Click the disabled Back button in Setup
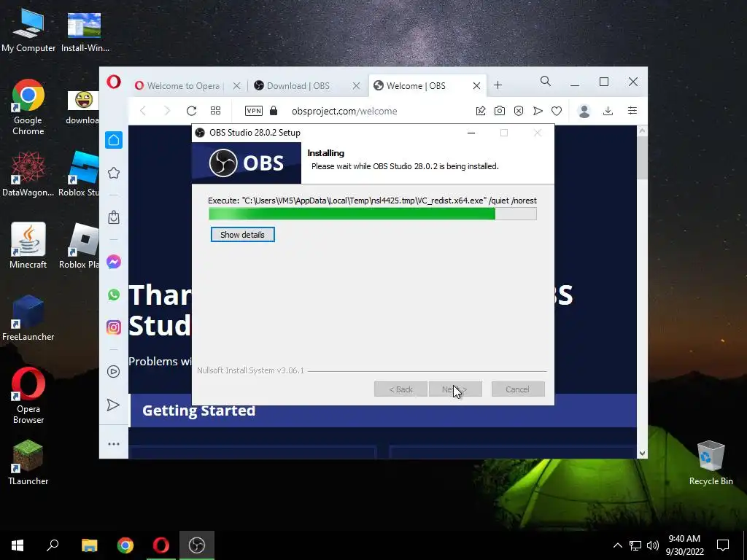 [x=400, y=389]
